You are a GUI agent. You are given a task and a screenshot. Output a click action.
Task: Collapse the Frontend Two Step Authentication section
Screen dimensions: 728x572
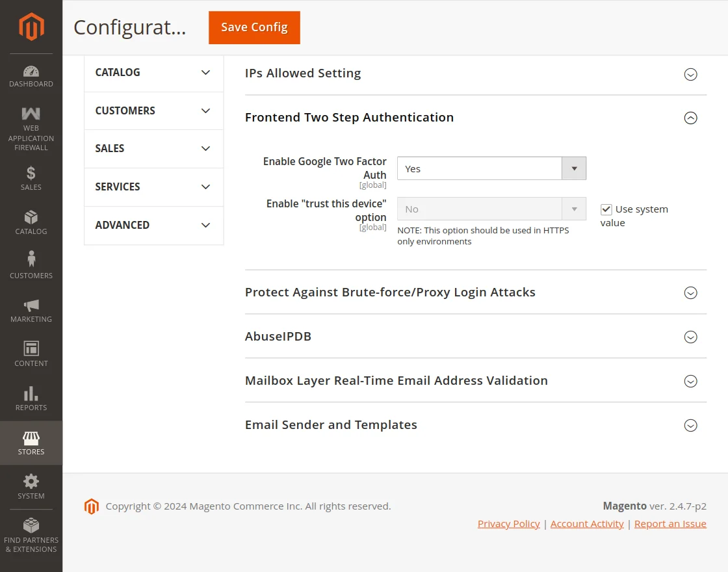pos(690,118)
